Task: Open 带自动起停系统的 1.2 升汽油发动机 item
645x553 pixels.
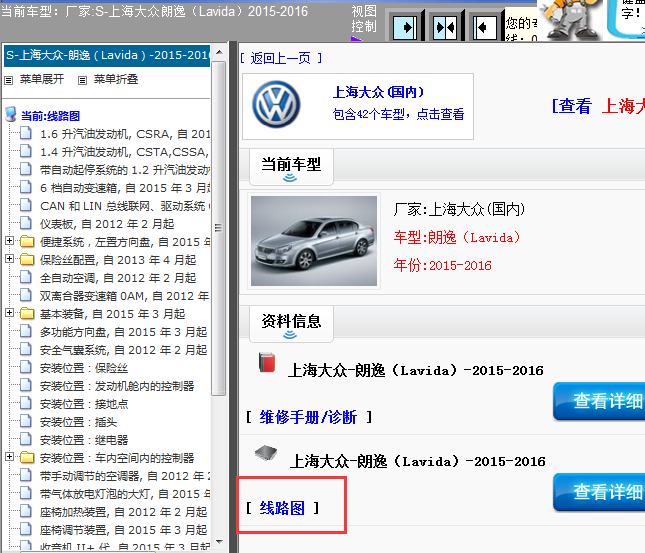Action: coord(125,170)
